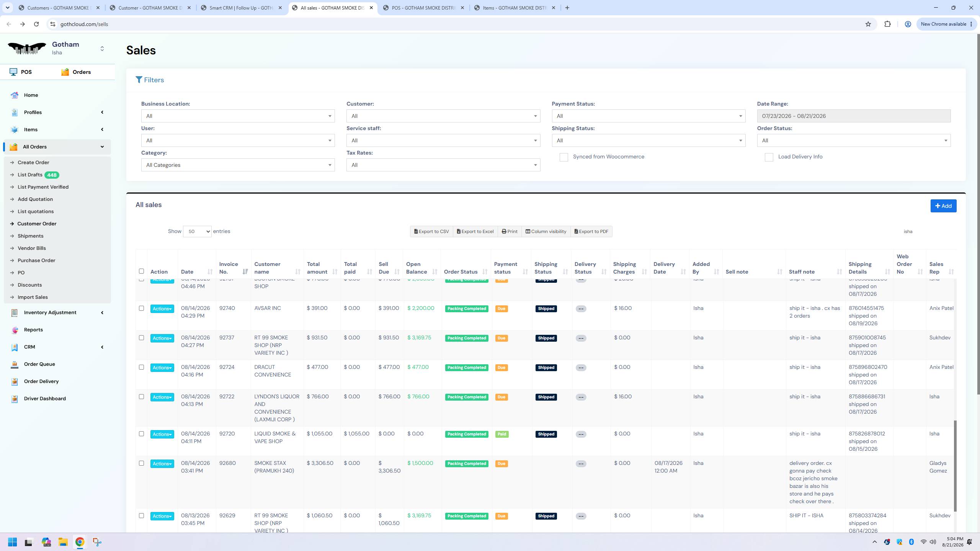
Task: Check the row for invoice 92740
Action: [x=141, y=308]
